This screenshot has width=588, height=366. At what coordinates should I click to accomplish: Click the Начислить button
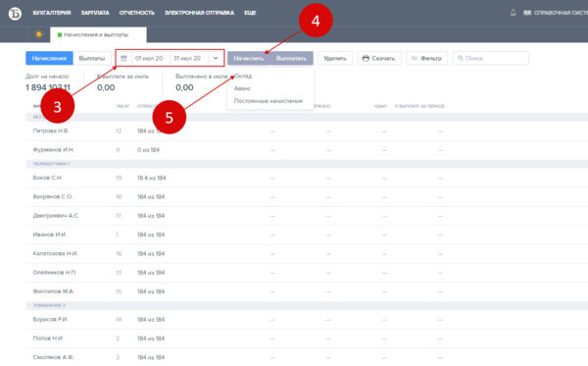point(249,58)
